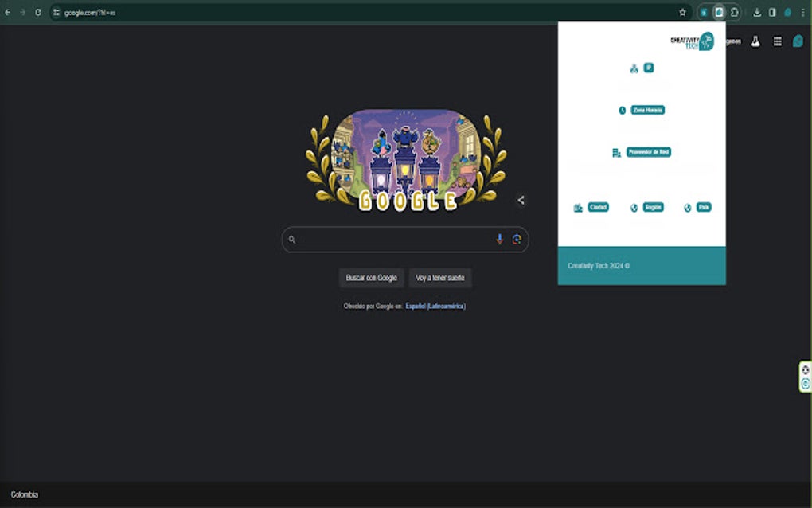Bookmark the page with the star icon

(681, 12)
